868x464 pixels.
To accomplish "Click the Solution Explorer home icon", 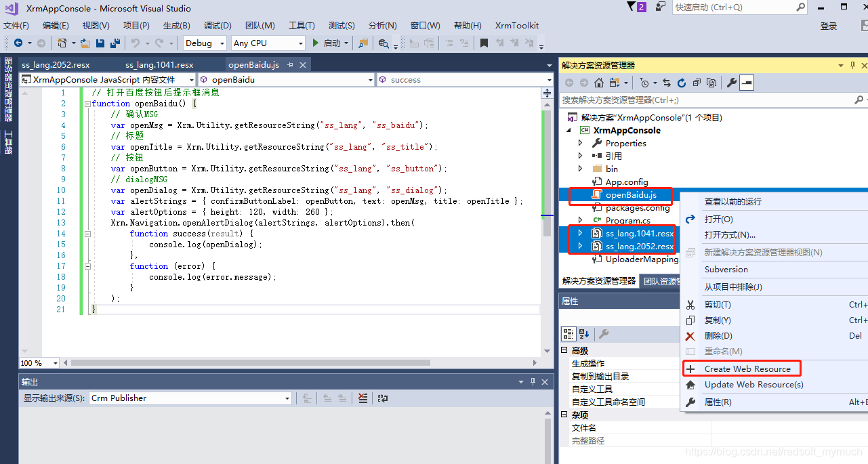I will (x=599, y=83).
